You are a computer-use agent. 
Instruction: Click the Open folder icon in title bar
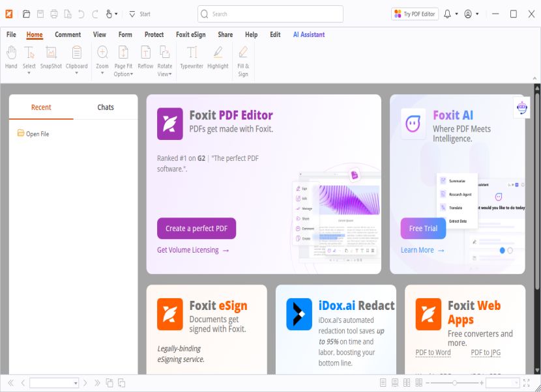click(x=26, y=14)
